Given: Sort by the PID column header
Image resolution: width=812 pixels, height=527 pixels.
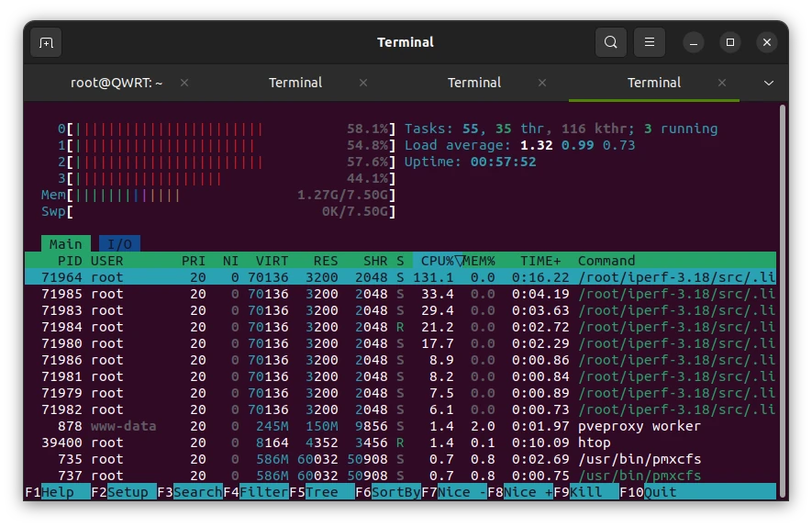Looking at the screenshot, I should (70, 261).
